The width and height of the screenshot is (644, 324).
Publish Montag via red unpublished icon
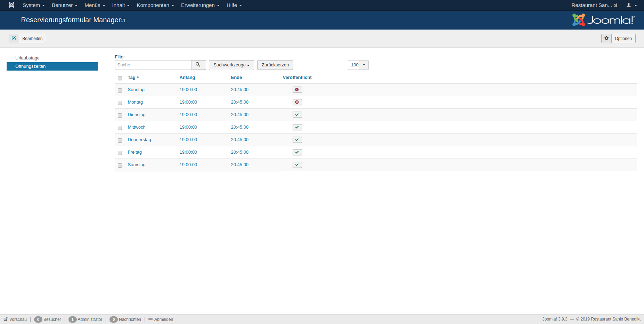tap(297, 102)
